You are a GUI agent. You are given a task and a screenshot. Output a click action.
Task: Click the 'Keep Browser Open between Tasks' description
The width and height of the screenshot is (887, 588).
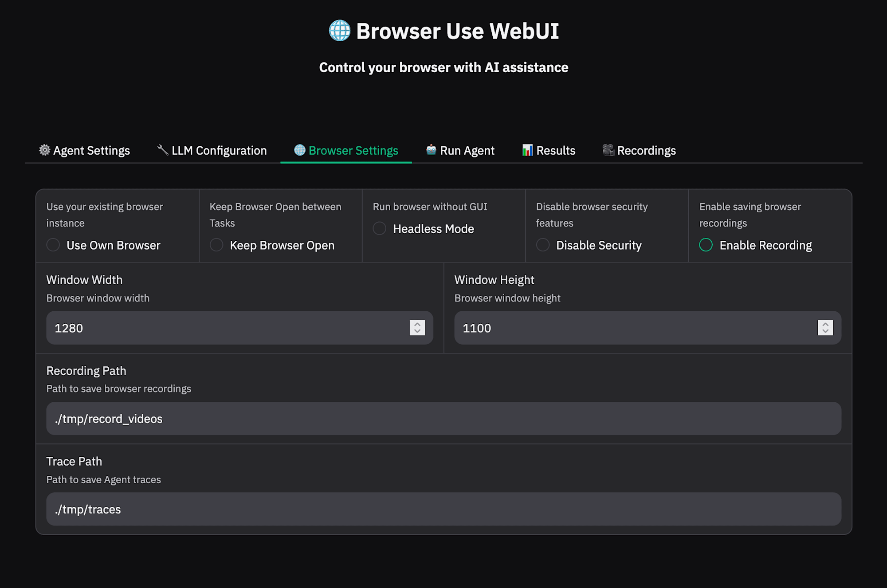pyautogui.click(x=275, y=215)
